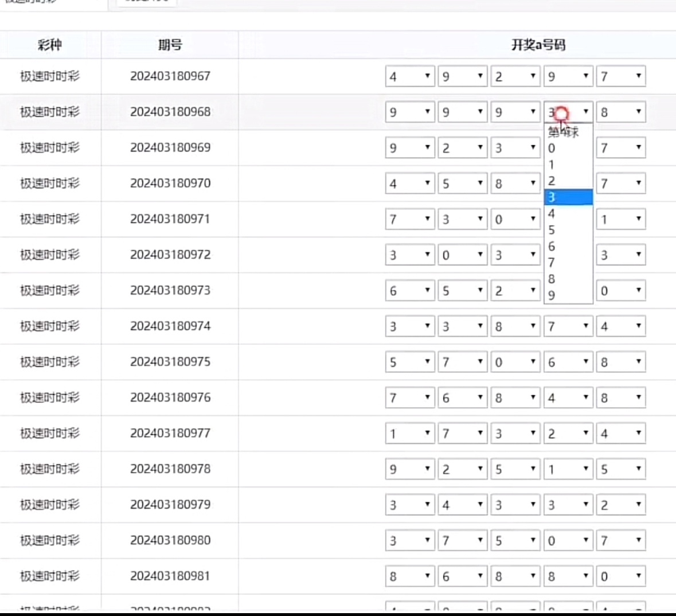The height and width of the screenshot is (616, 676).
Task: Select option 9 in the open dropdown list
Action: point(568,295)
